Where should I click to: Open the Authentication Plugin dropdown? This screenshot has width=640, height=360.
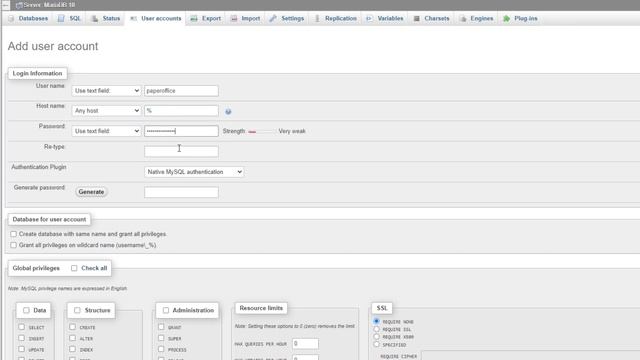pos(194,172)
